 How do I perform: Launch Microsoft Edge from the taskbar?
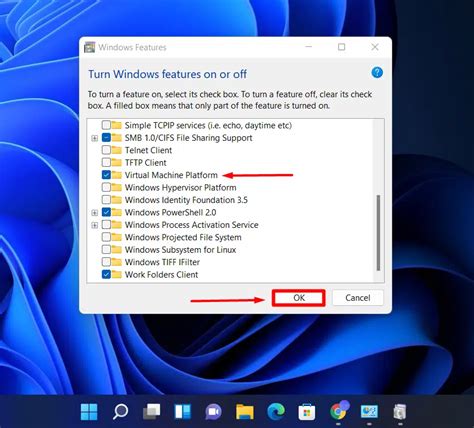tap(276, 412)
